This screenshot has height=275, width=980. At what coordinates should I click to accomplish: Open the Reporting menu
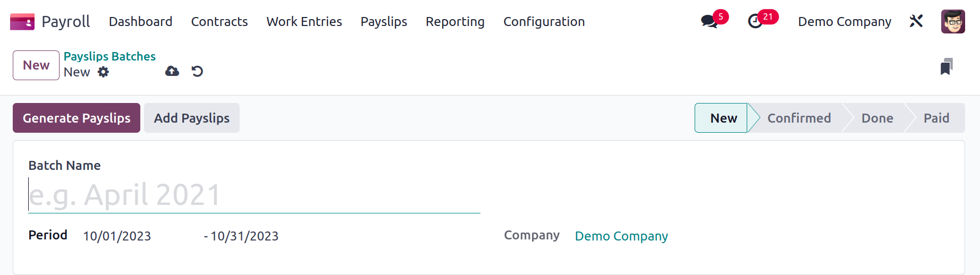(455, 22)
